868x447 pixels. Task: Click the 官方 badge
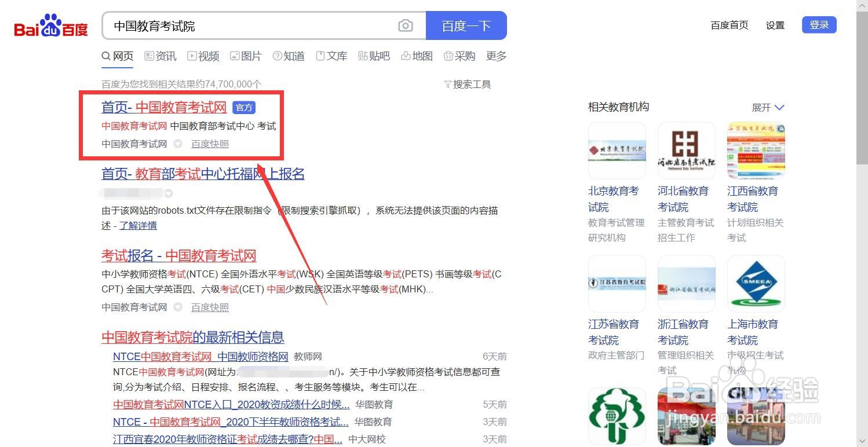click(x=244, y=108)
